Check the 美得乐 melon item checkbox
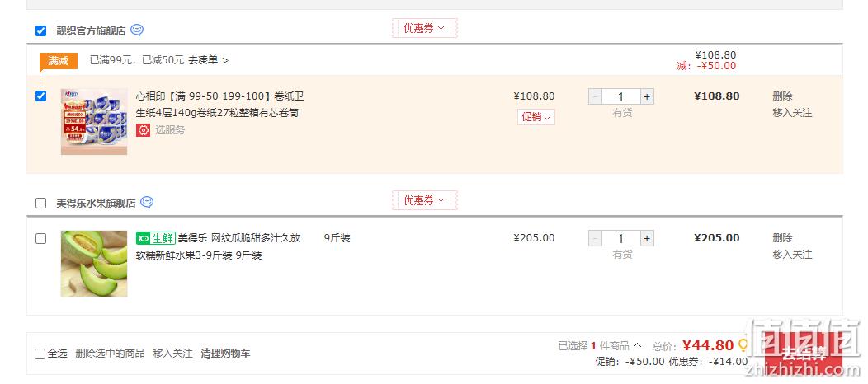The width and height of the screenshot is (868, 384). tap(41, 239)
